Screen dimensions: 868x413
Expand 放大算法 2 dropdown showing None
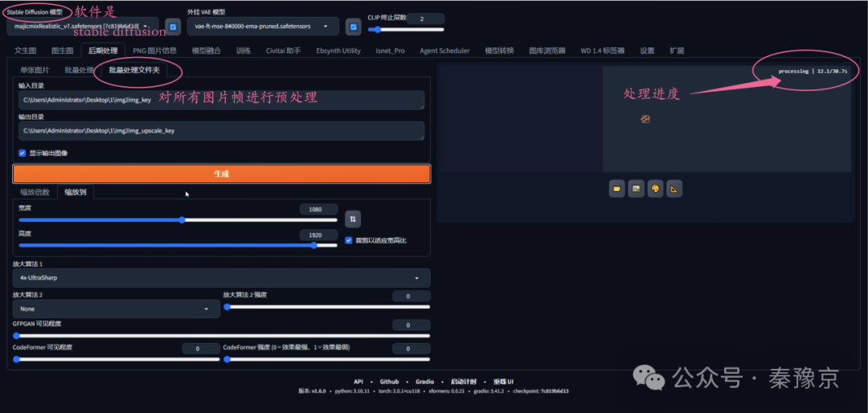116,309
